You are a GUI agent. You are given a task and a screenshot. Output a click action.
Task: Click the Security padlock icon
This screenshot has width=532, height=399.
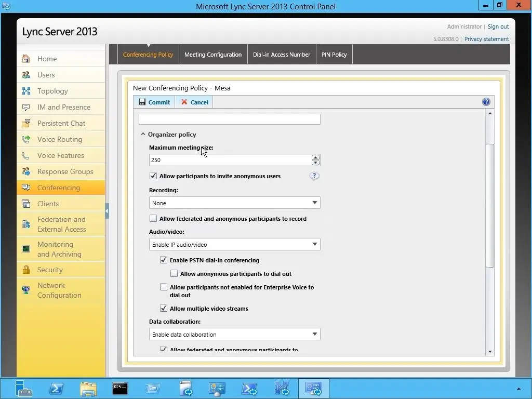point(26,270)
